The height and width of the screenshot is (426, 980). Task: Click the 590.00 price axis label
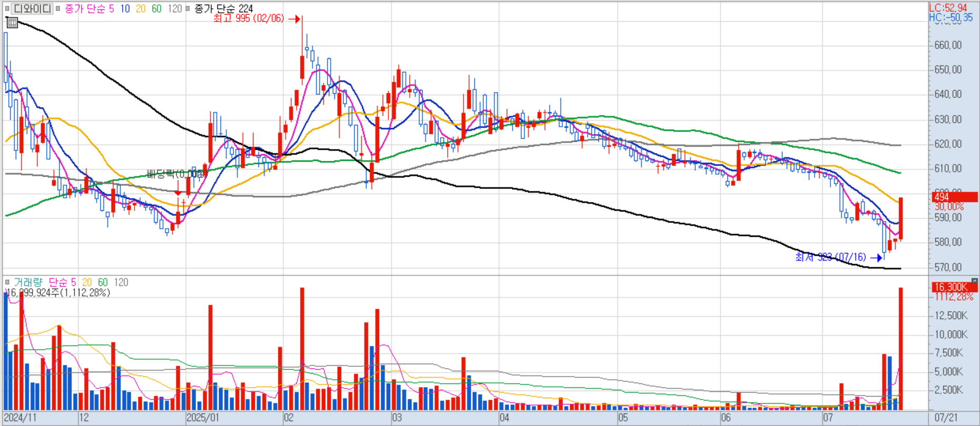(x=948, y=218)
